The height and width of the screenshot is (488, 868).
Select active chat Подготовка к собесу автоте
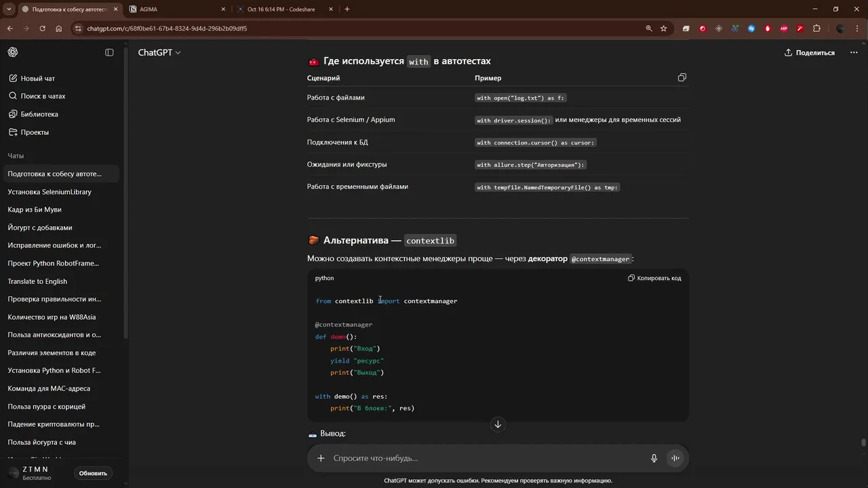tap(61, 174)
